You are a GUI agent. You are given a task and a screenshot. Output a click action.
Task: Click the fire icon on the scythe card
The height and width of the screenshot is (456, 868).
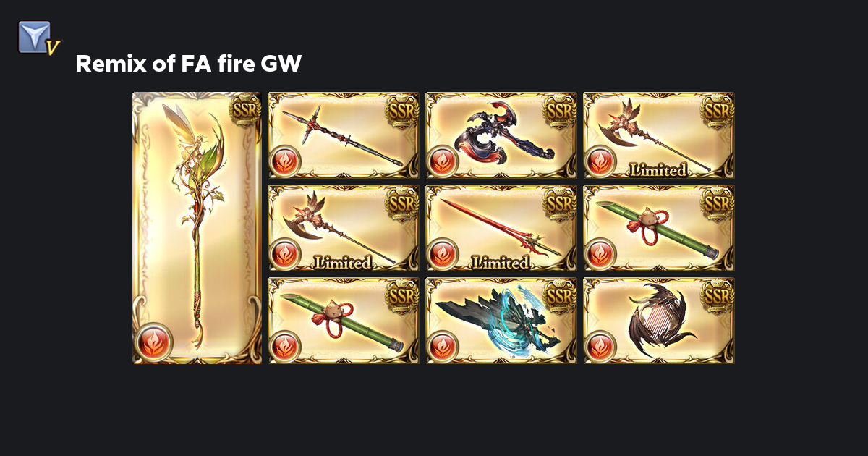pos(443,161)
